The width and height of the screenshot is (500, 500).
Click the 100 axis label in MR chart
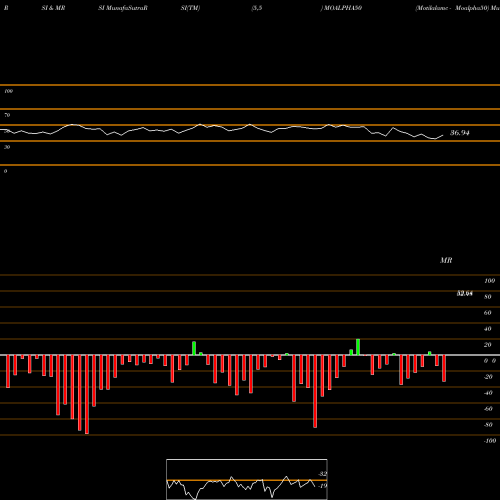tap(489, 281)
